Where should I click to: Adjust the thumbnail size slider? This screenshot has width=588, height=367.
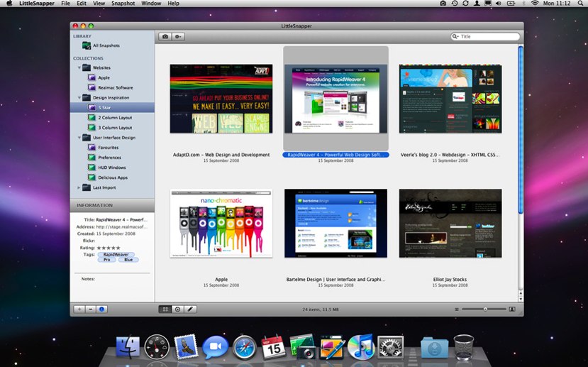coord(484,309)
